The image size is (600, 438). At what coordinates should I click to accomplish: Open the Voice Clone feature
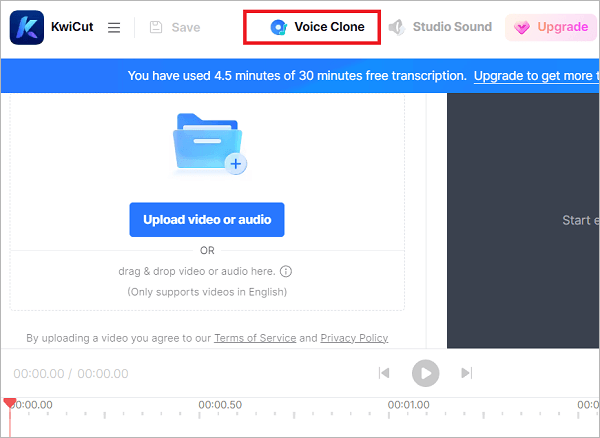(318, 27)
